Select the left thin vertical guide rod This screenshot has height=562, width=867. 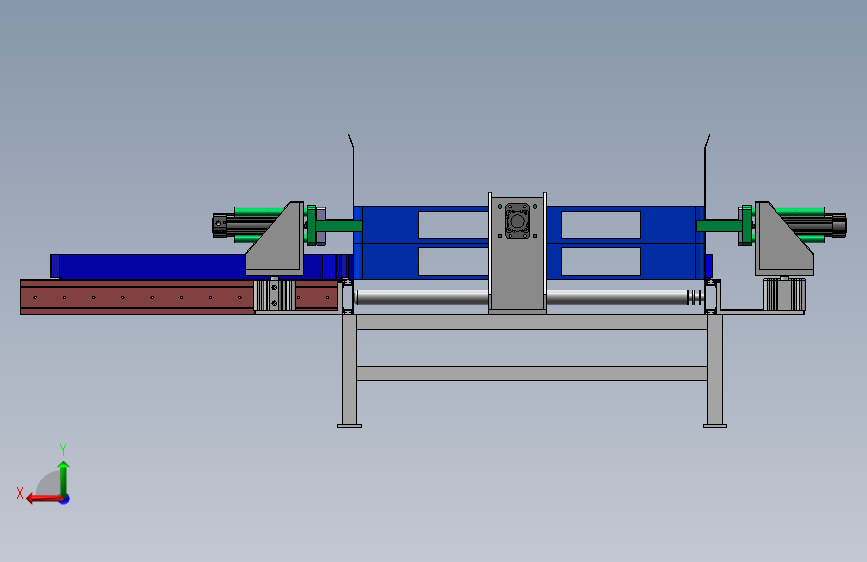(x=352, y=170)
